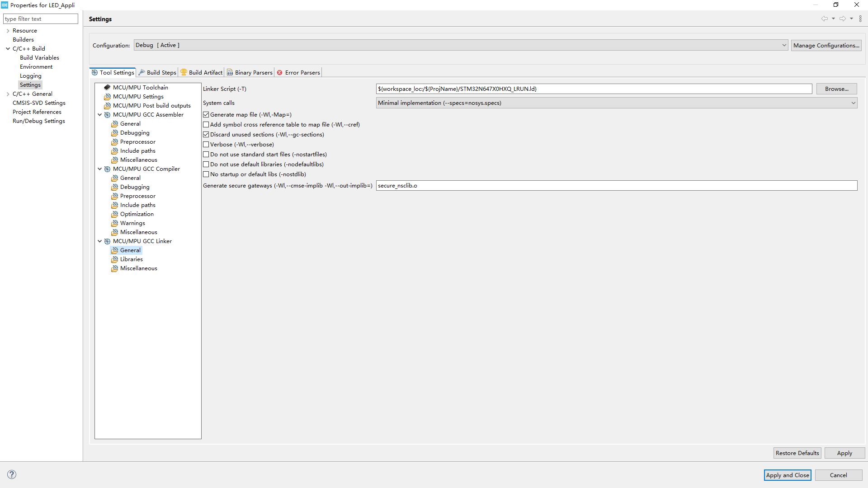Click the MCU/MPU Settings tree icon
The height and width of the screenshot is (488, 868).
click(107, 97)
